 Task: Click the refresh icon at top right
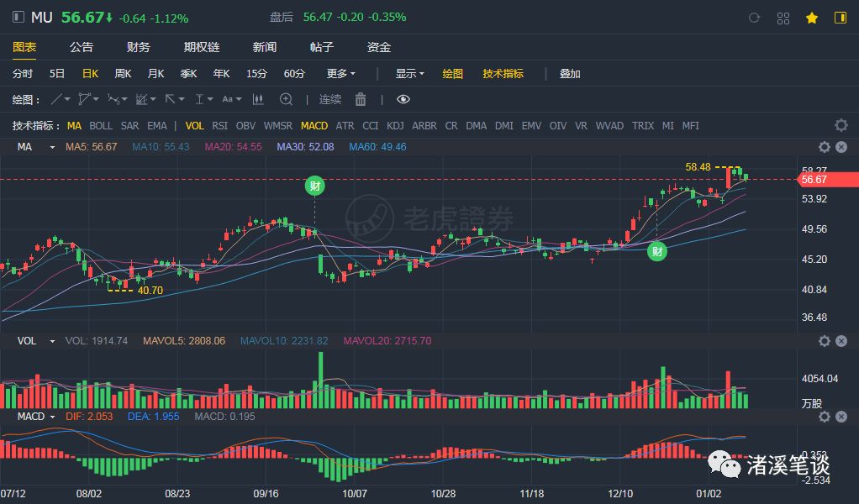pos(755,18)
